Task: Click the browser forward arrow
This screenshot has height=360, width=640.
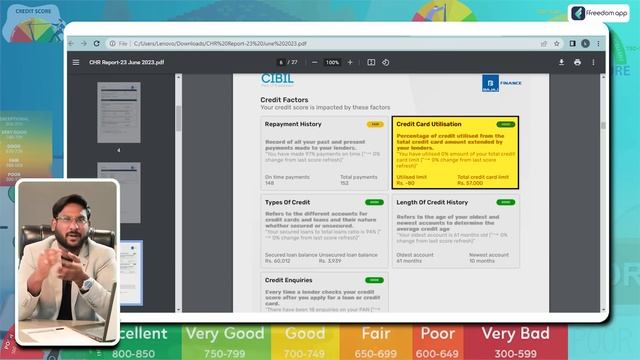Action: (x=84, y=43)
